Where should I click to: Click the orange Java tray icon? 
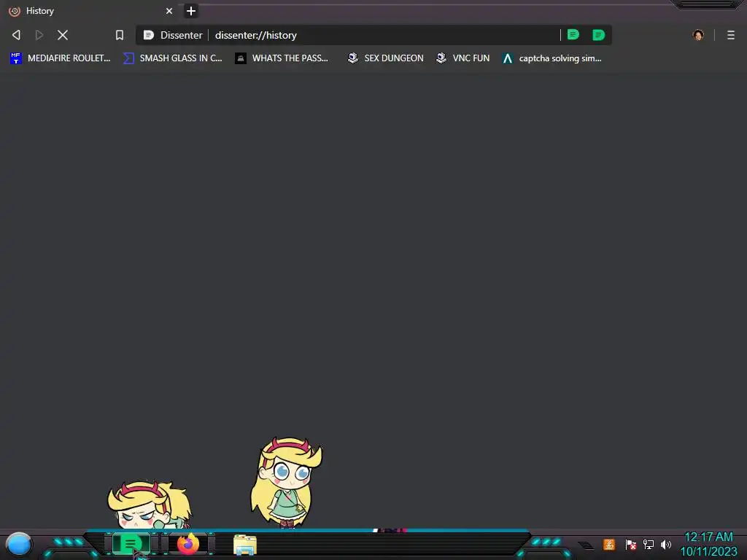(609, 544)
